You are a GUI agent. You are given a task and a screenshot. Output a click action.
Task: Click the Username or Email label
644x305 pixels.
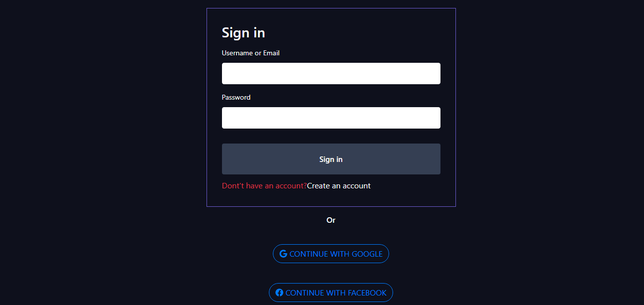[250, 53]
